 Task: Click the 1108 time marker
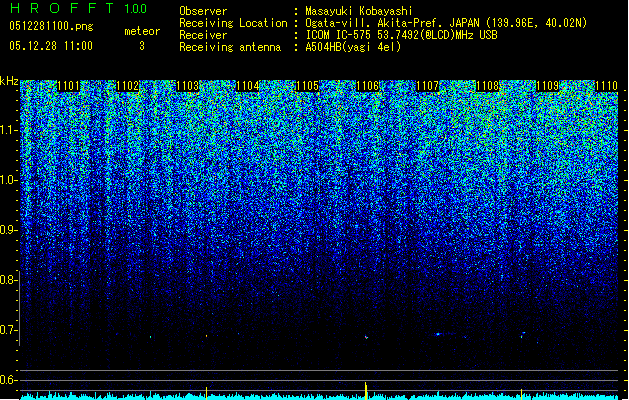point(487,86)
